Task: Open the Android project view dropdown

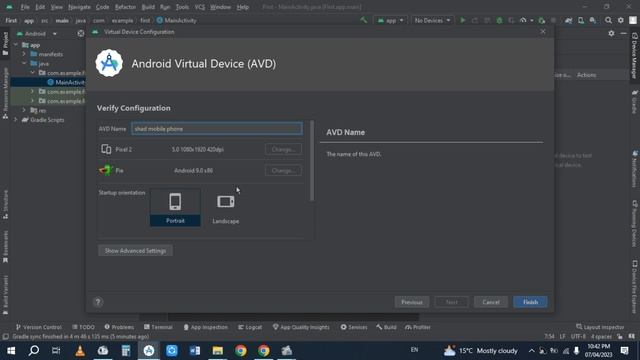Action: [37, 33]
